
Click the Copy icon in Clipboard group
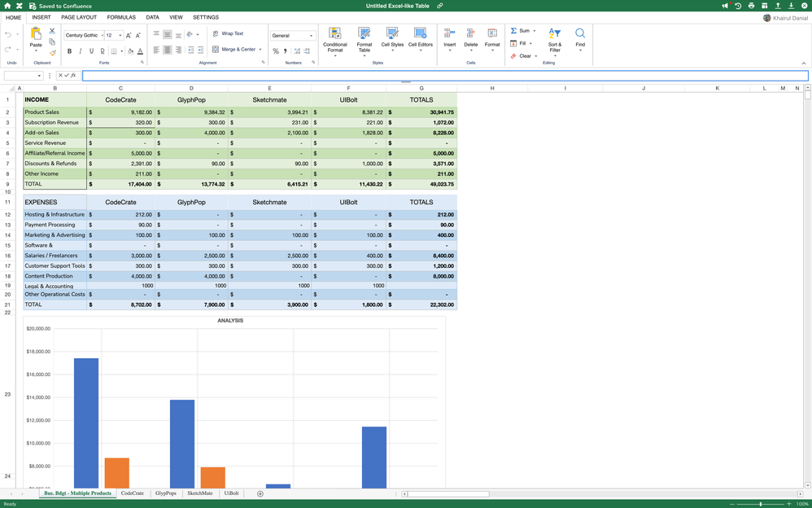[x=52, y=42]
